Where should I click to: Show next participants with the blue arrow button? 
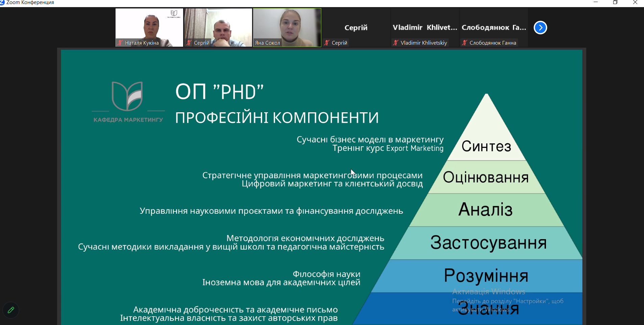point(540,28)
